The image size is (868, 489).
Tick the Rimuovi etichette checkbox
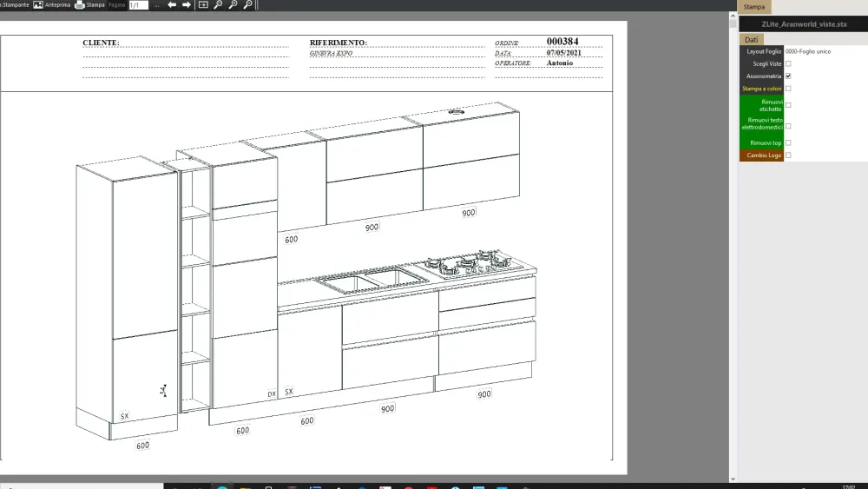pos(788,105)
